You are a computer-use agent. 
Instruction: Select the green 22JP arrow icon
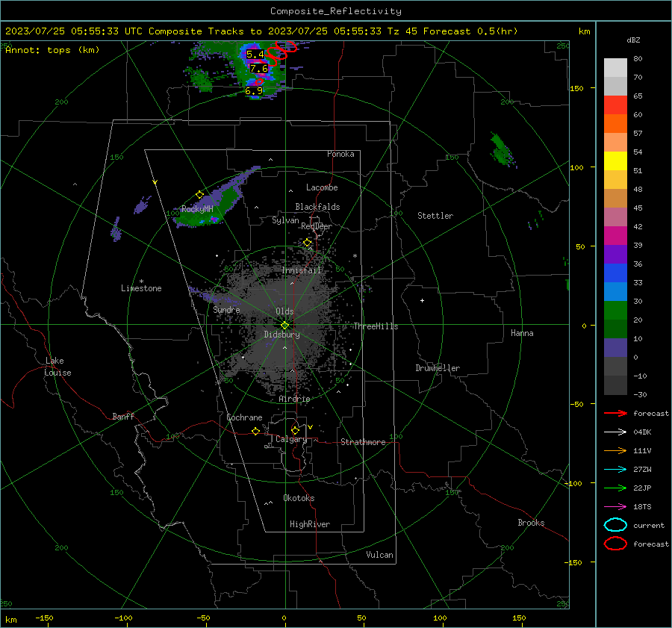coord(615,488)
